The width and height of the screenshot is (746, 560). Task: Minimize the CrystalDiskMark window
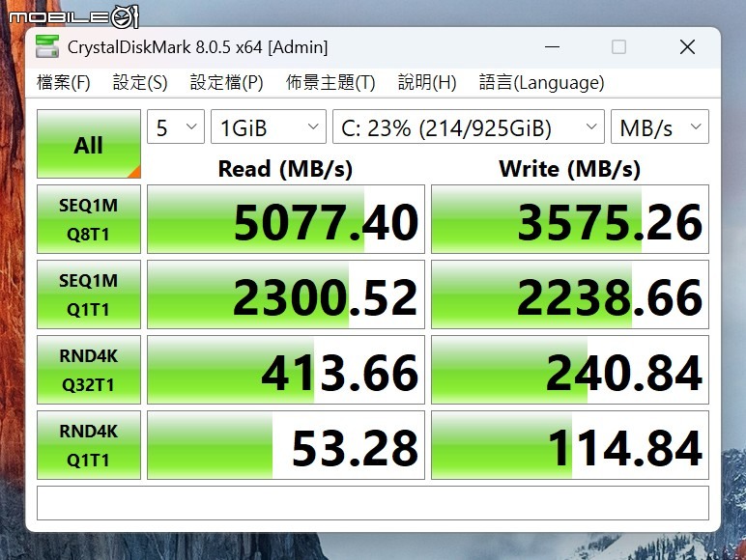point(552,47)
